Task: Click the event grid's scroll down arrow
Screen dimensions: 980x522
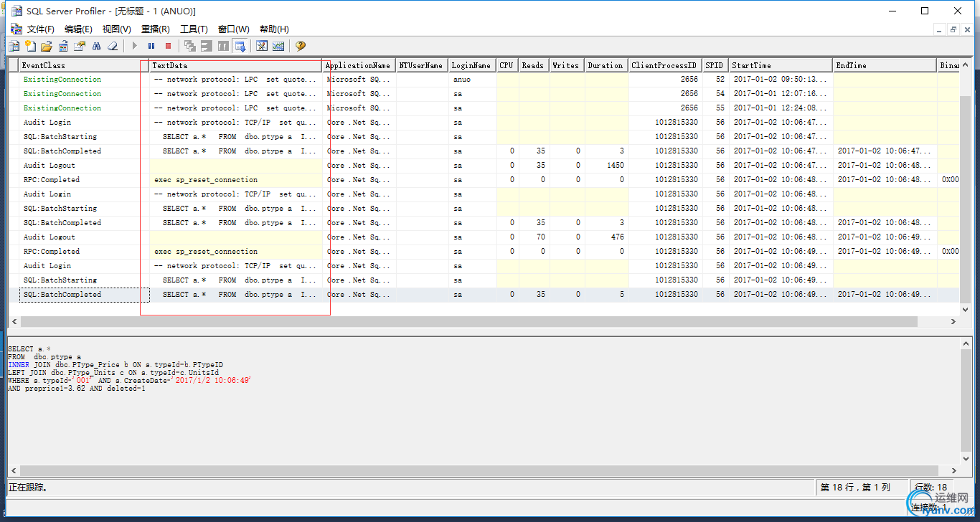Action: [965, 310]
